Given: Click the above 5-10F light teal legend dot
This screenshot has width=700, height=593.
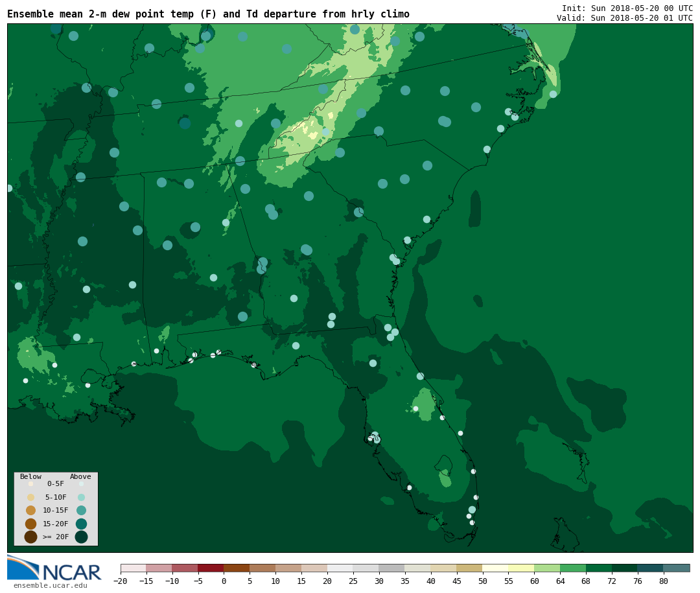Looking at the screenshot, I should point(81,498).
